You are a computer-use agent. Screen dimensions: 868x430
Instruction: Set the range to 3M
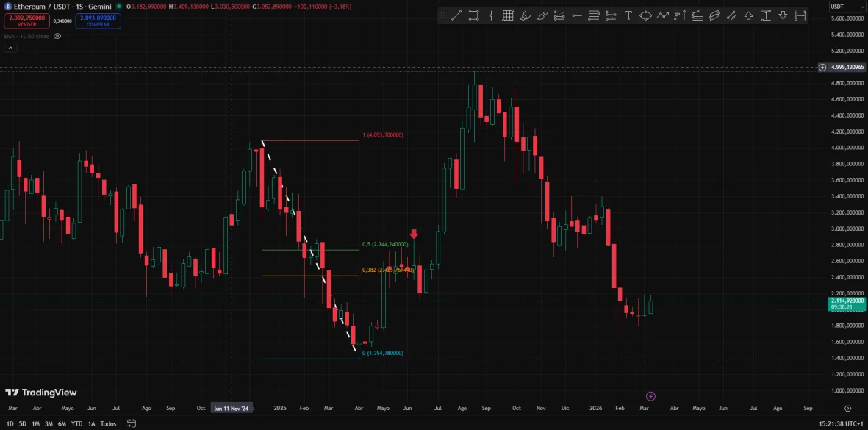pos(49,423)
